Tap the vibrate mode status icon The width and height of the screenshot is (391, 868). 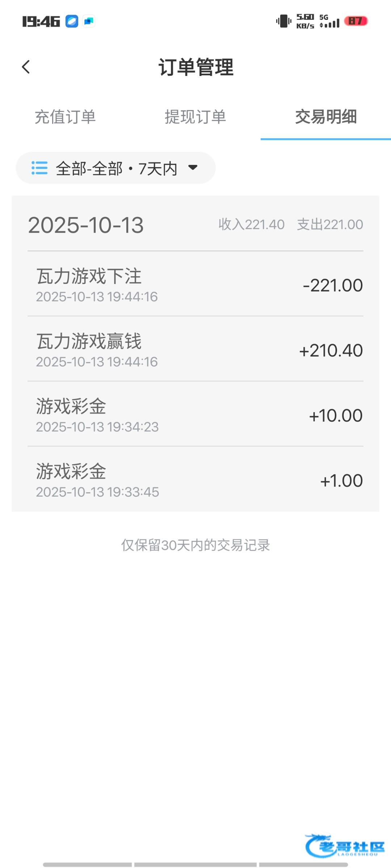[x=283, y=21]
